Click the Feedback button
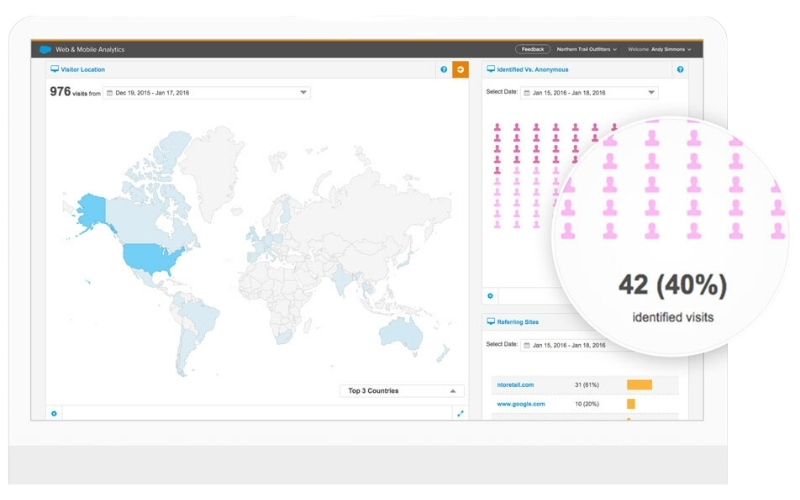The image size is (800, 500). [x=533, y=49]
